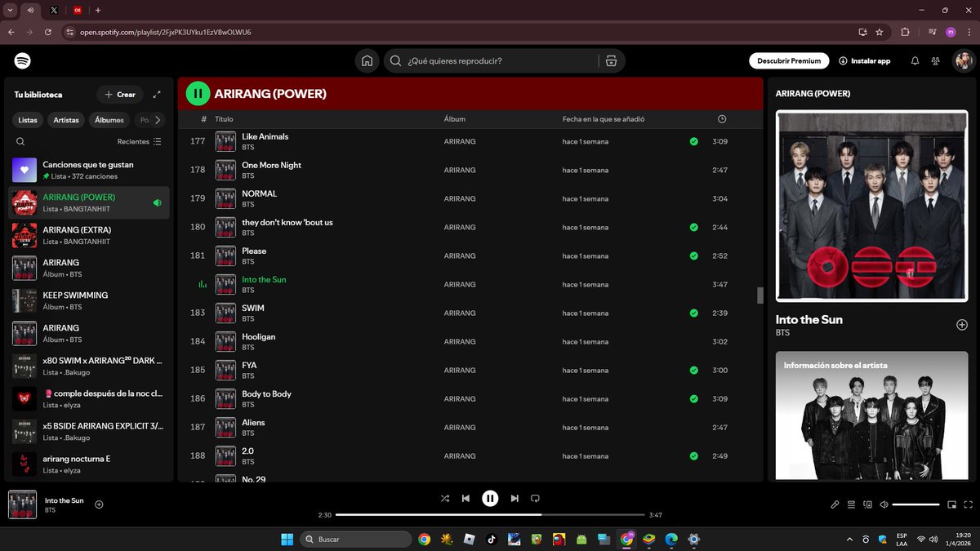Open notifications bell icon
Screen dimensions: 980x551
[915, 61]
